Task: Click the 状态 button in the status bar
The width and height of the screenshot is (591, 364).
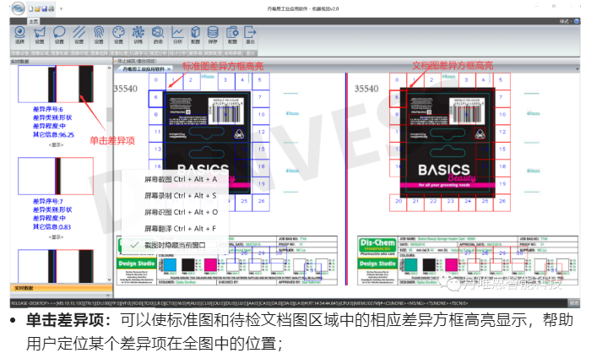Action: tap(574, 303)
